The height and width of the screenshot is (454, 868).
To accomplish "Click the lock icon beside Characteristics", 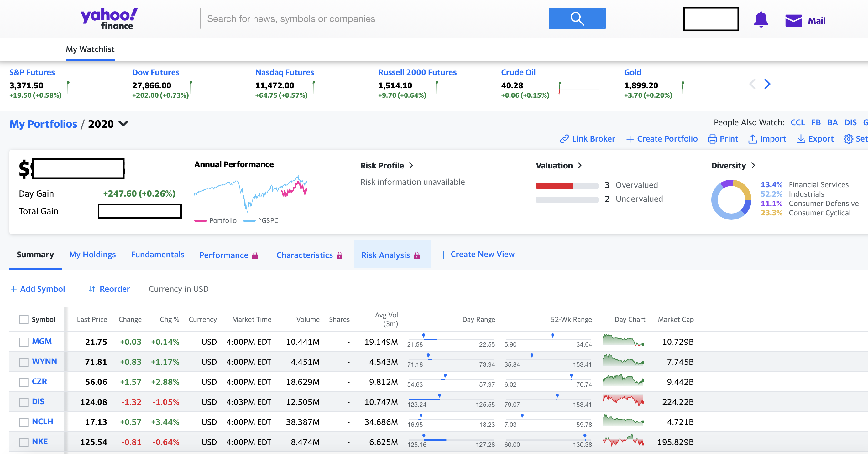I will click(340, 255).
